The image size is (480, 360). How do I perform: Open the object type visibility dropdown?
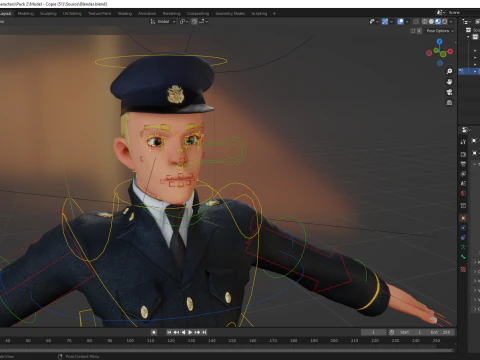click(374, 22)
